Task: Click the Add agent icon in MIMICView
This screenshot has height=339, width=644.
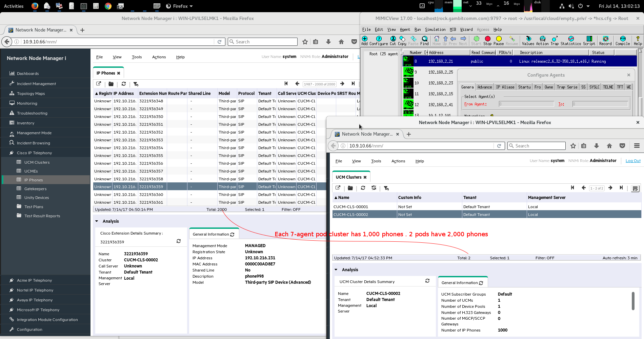Action: click(365, 41)
